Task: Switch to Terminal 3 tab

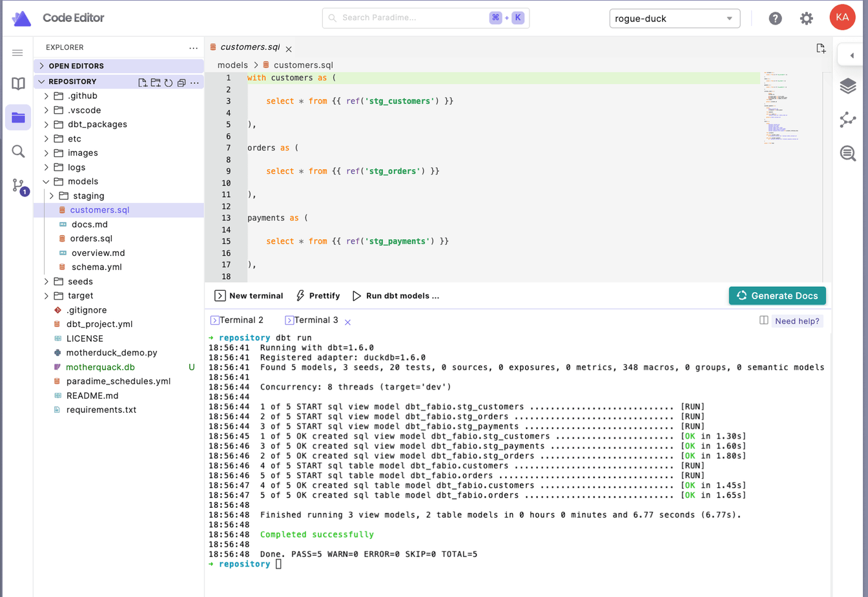Action: click(312, 320)
